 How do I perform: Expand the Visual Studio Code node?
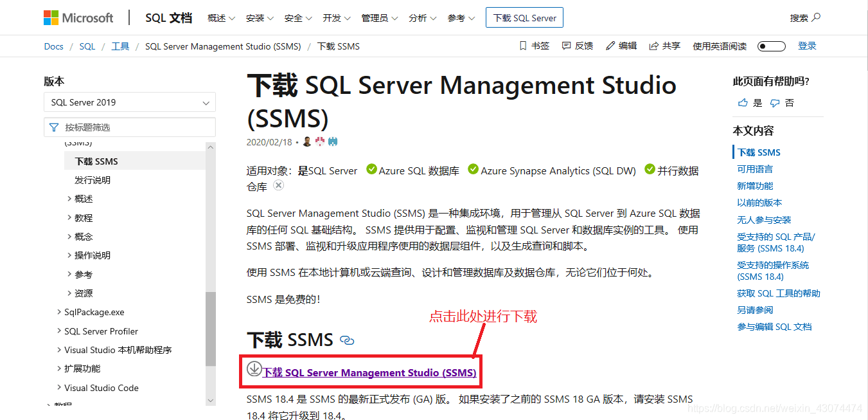click(59, 388)
